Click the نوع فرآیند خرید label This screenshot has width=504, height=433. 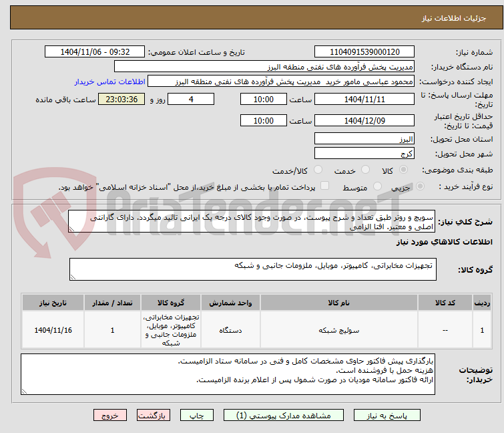(466, 186)
